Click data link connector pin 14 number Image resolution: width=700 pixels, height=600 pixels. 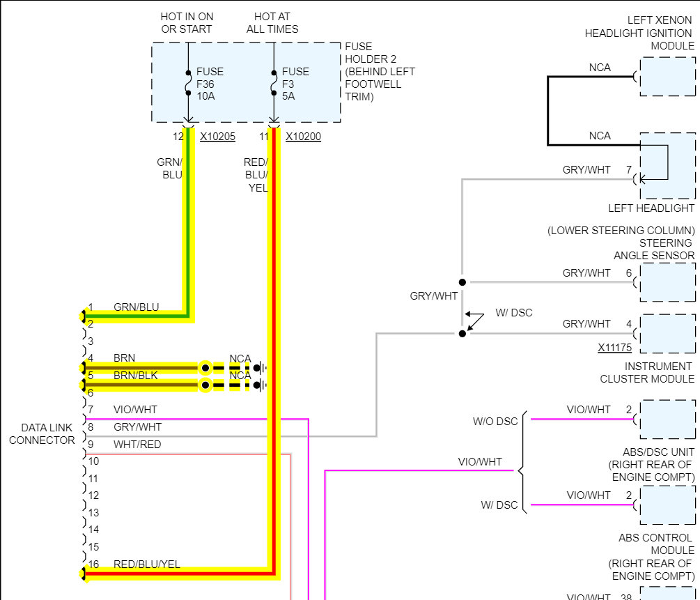point(94,530)
